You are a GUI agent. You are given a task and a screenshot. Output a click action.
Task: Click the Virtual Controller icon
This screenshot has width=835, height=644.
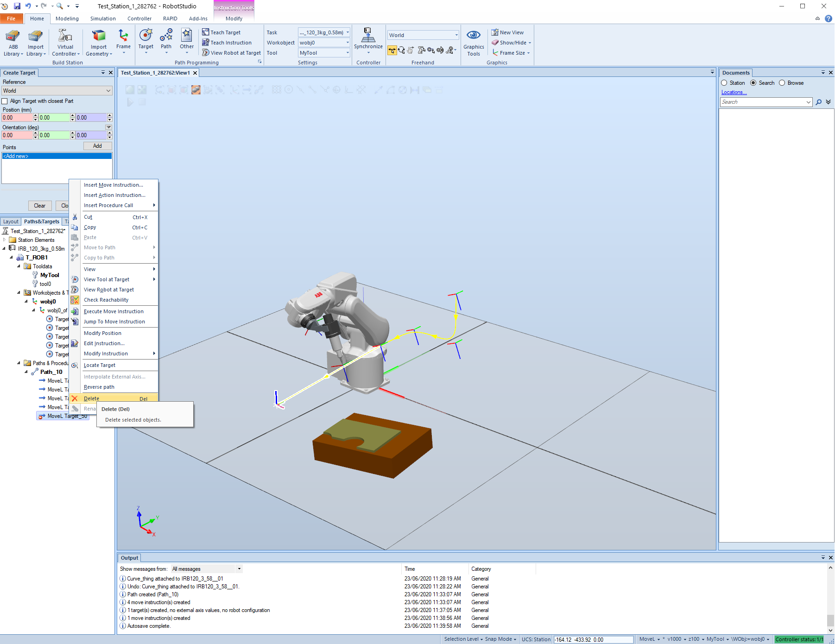[65, 37]
